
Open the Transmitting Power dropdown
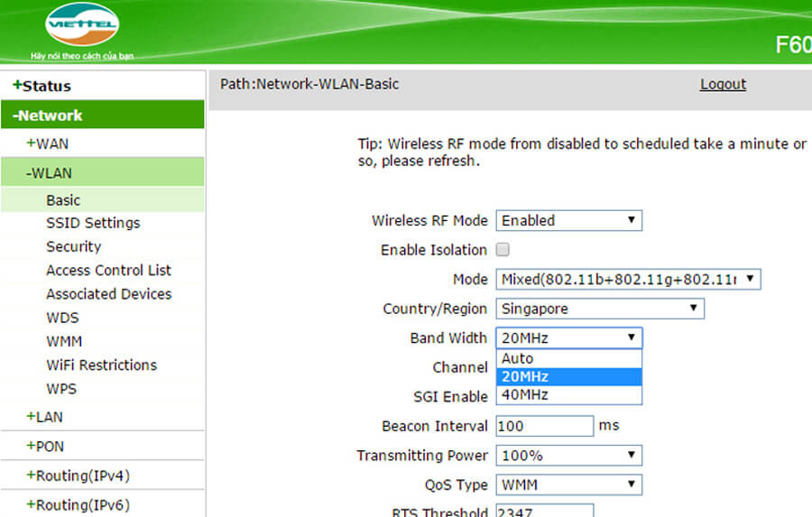[568, 456]
